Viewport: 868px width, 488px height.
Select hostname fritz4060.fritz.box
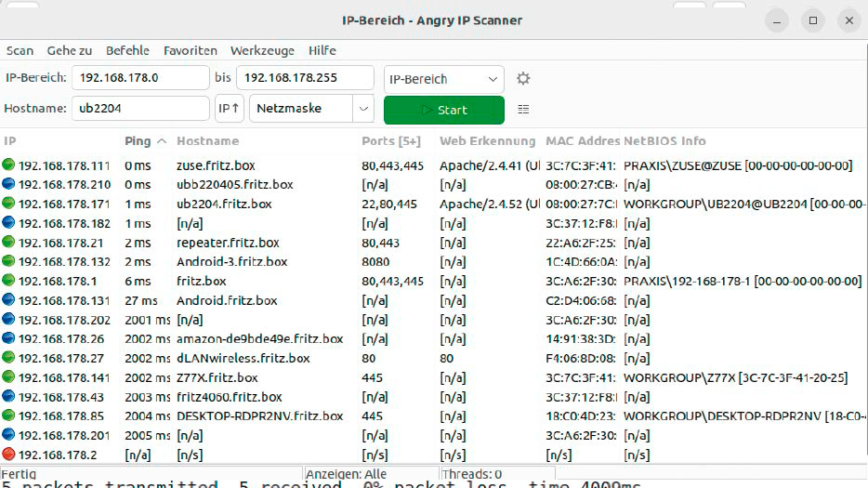click(230, 397)
